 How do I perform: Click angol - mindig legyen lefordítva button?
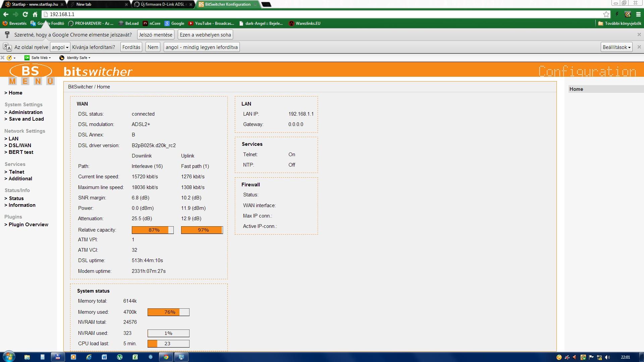pos(202,47)
